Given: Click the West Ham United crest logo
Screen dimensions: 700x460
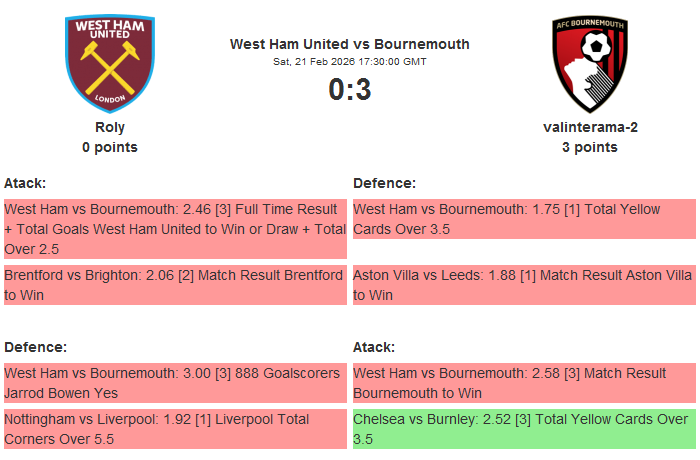Looking at the screenshot, I should pos(110,63).
